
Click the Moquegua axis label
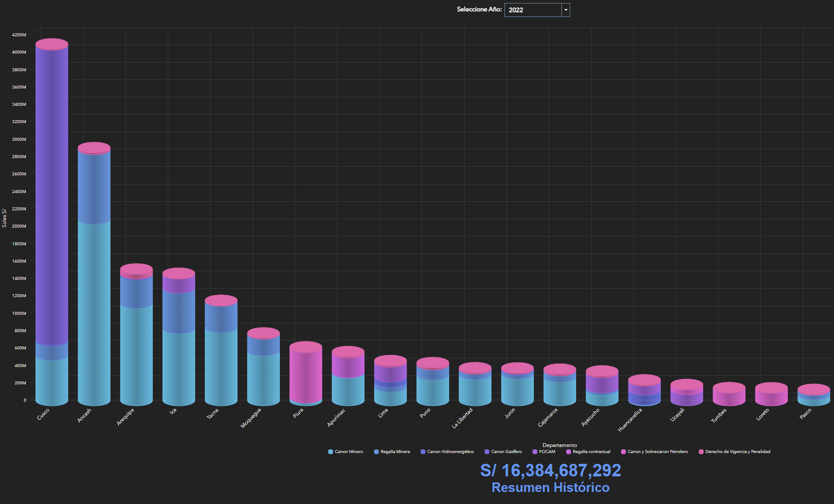pyautogui.click(x=251, y=418)
